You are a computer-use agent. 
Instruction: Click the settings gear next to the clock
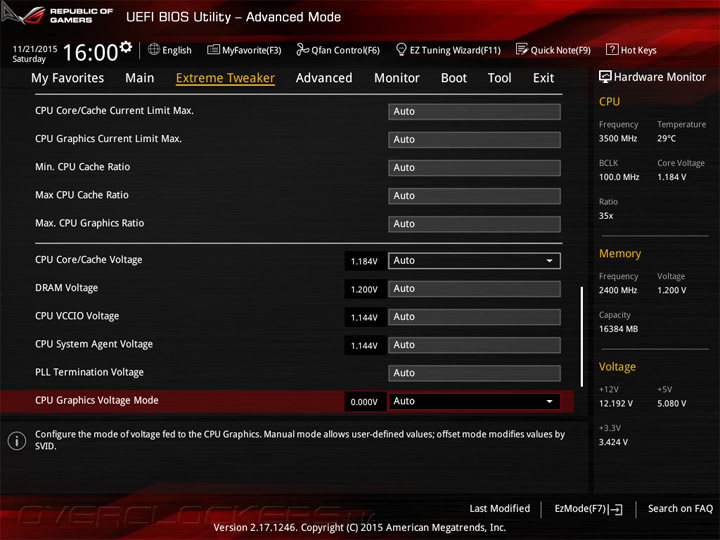[x=126, y=47]
